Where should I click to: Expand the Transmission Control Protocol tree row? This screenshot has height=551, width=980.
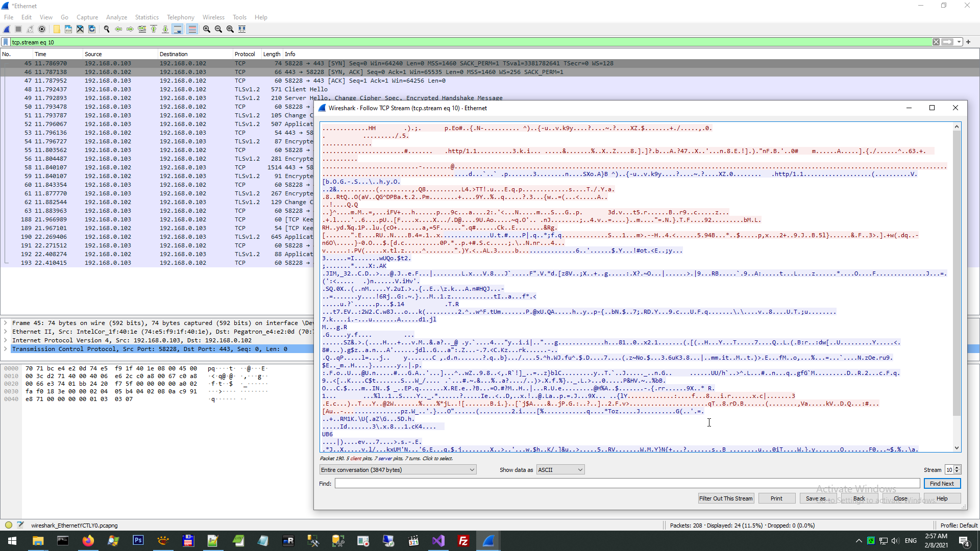6,349
